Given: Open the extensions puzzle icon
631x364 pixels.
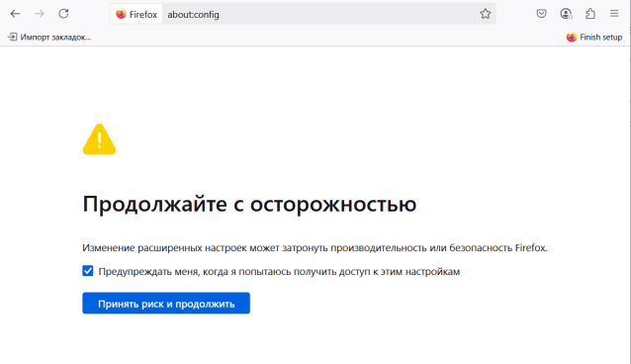Looking at the screenshot, I should click(x=589, y=14).
